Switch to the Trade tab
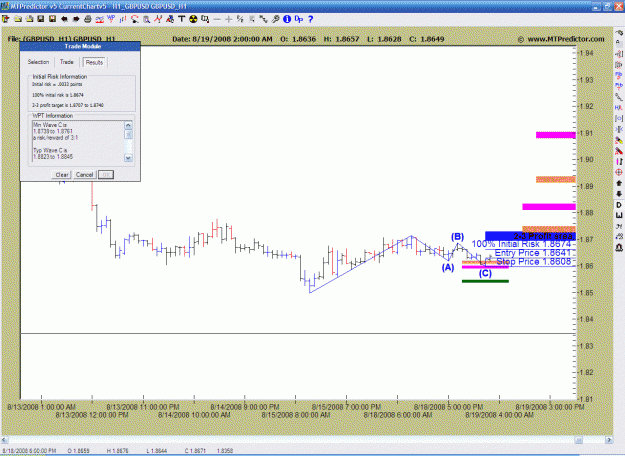 pos(67,62)
